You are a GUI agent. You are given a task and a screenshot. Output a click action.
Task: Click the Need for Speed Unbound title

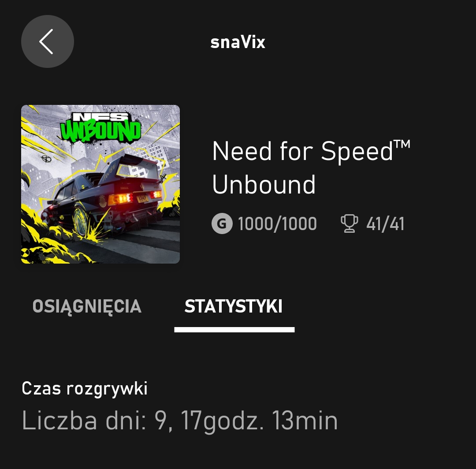click(311, 167)
